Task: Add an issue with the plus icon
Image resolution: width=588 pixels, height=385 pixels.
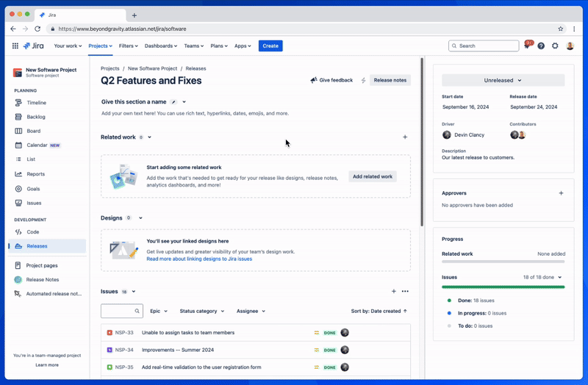Action: (x=394, y=291)
